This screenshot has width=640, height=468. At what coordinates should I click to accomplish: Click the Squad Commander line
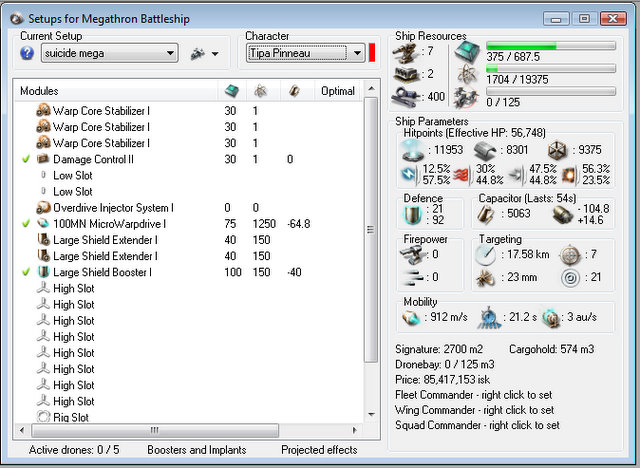(477, 425)
